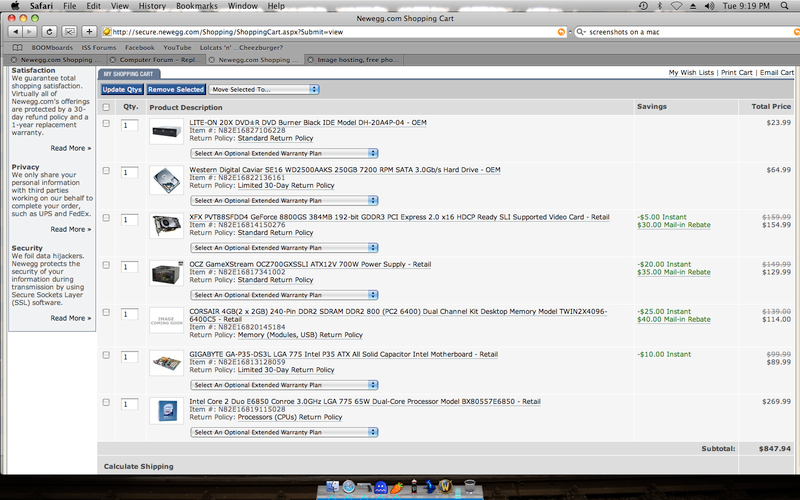Click the add bookmark plus button
Screen dimensions: 800x500
point(89,32)
